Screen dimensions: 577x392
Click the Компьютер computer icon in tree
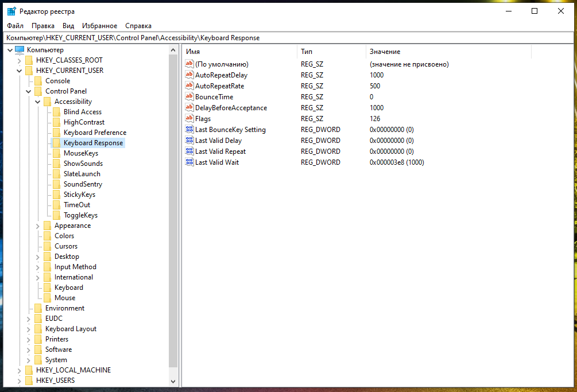[20, 49]
